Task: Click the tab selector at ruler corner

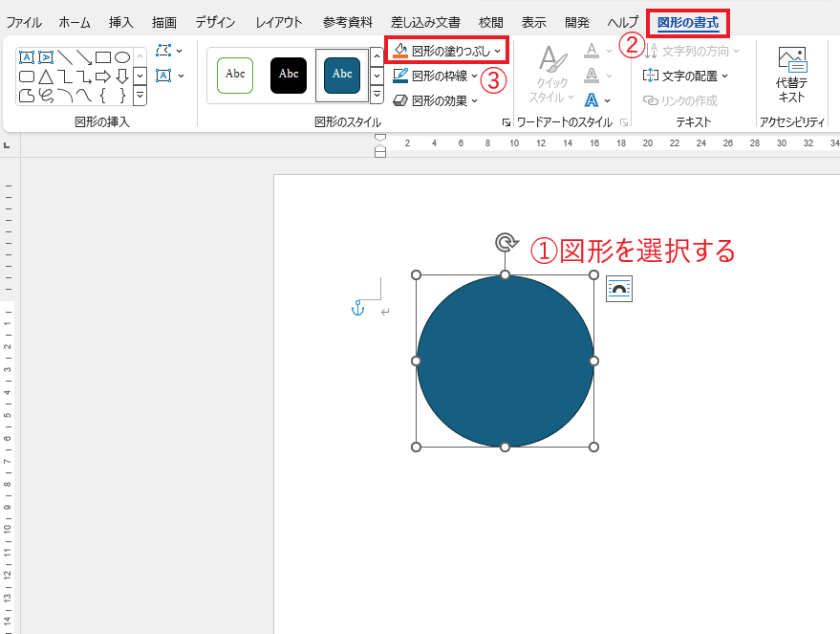Action: click(x=7, y=144)
